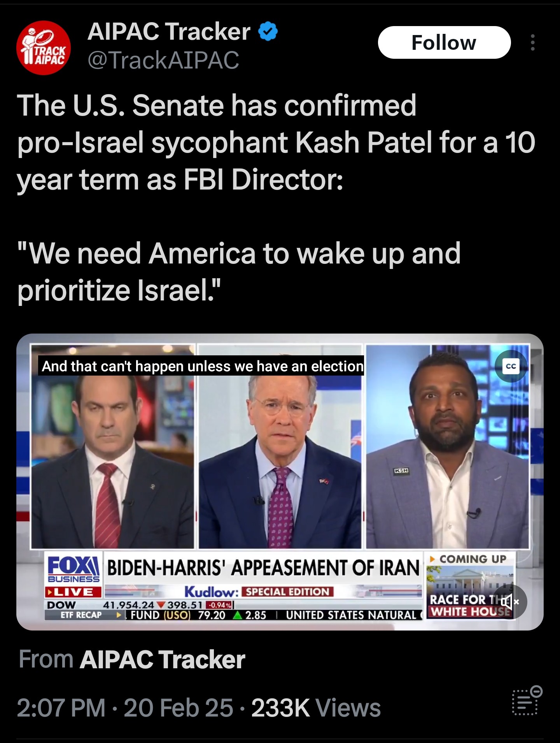Image resolution: width=560 pixels, height=743 pixels.
Task: Play the video on the right guest's panel
Action: (448, 447)
